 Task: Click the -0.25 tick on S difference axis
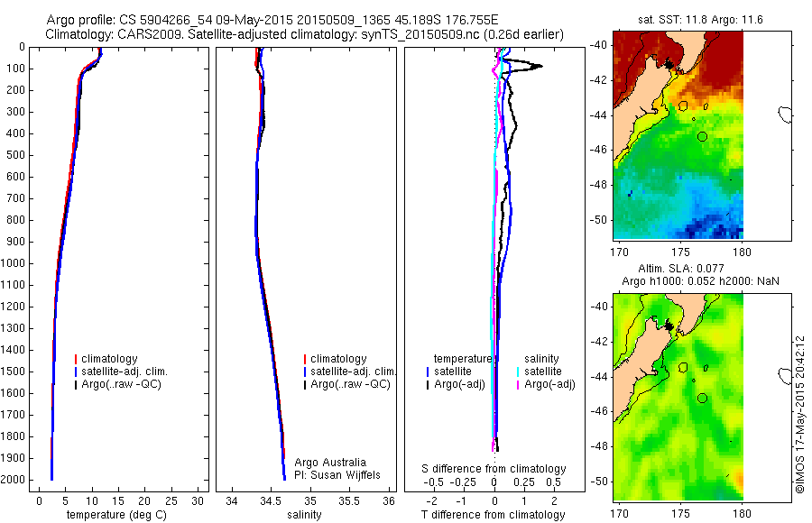click(464, 482)
